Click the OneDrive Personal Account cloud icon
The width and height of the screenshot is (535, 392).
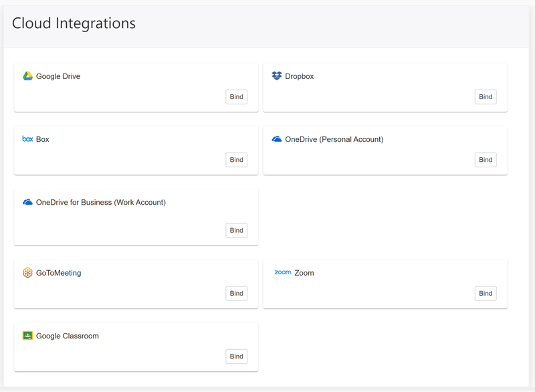(x=277, y=139)
